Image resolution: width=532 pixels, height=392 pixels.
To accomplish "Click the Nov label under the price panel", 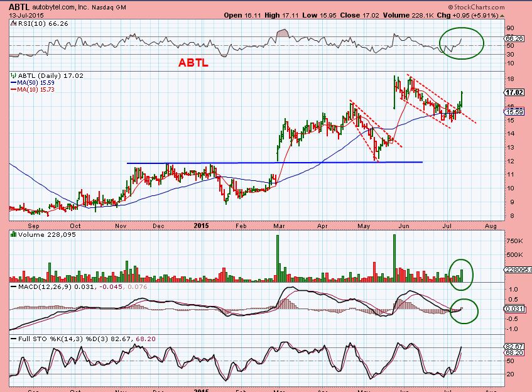I will point(121,226).
